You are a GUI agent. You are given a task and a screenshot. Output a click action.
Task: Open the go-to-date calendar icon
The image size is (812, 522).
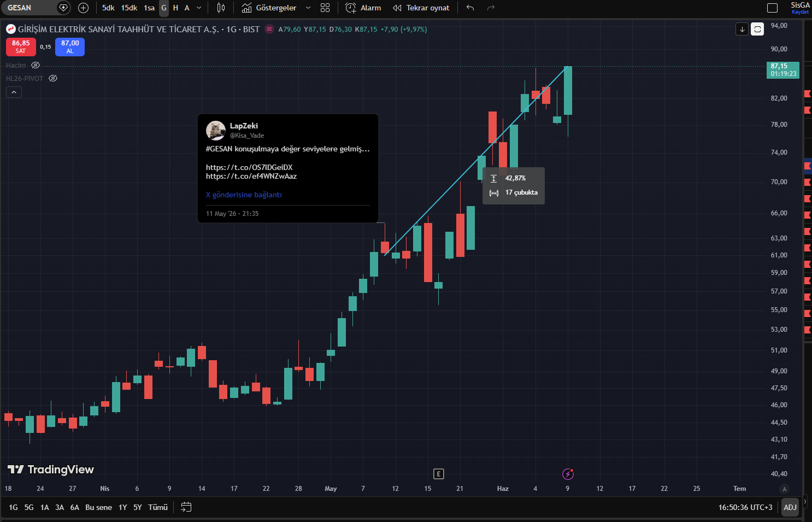(186, 507)
